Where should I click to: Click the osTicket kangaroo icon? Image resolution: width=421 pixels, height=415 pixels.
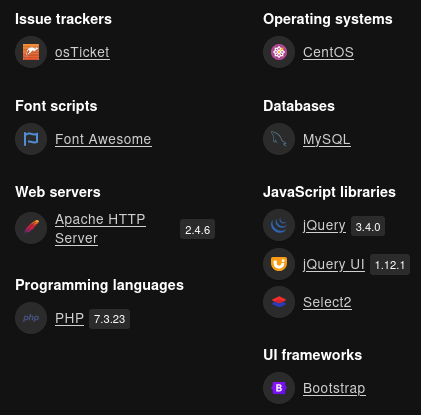point(31,52)
